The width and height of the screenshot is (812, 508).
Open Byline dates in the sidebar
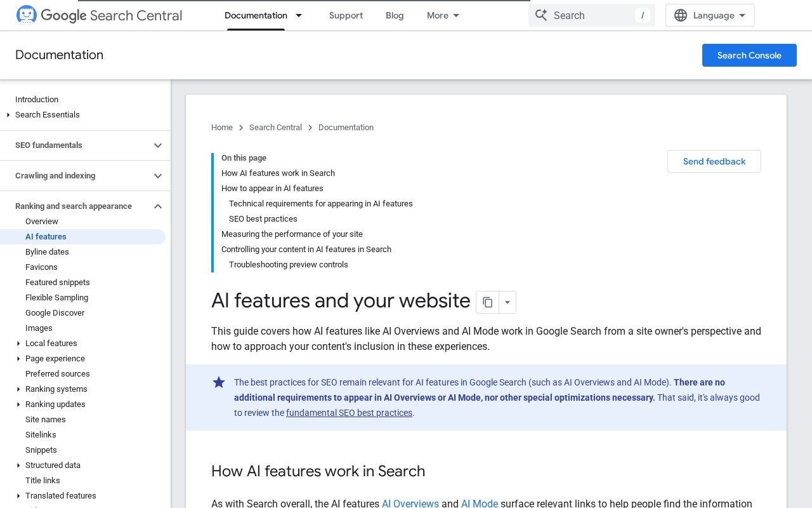(x=47, y=252)
